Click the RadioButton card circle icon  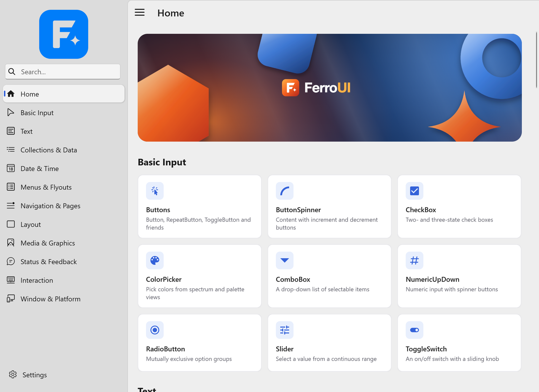[155, 330]
